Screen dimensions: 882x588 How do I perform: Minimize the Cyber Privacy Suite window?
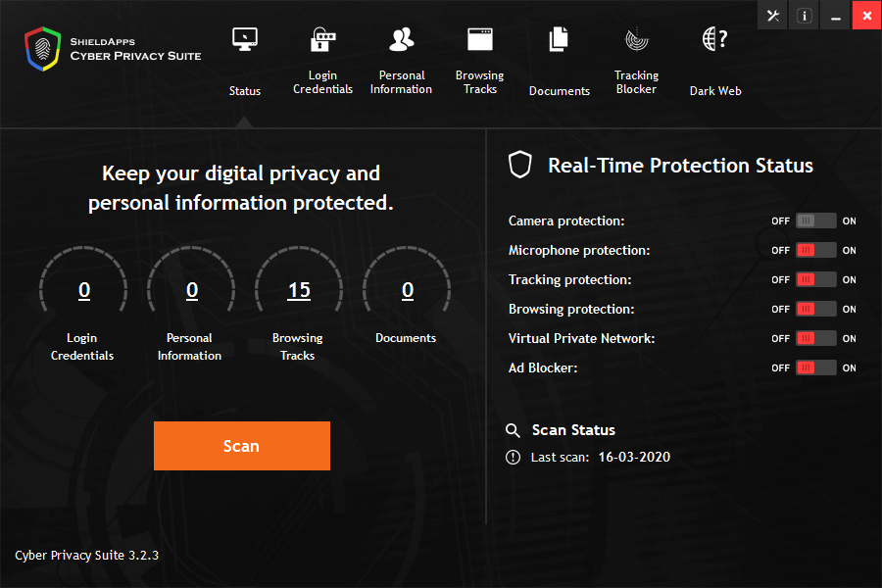coord(836,16)
